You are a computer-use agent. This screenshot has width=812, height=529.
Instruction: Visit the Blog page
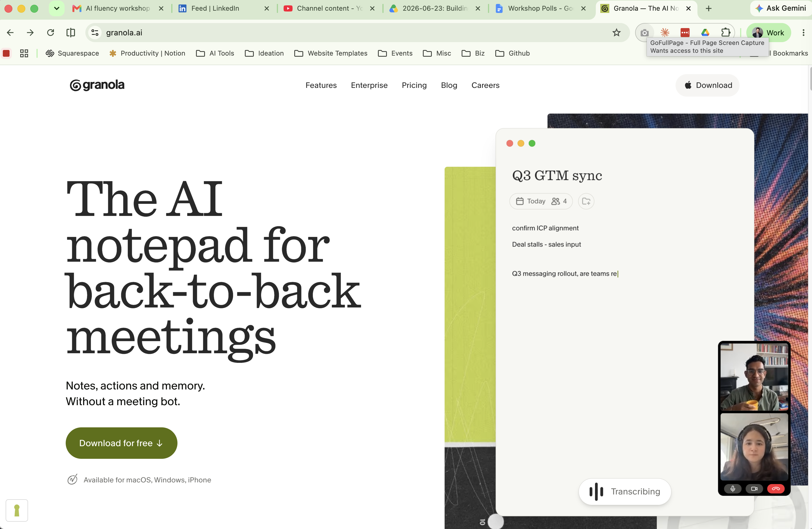449,85
